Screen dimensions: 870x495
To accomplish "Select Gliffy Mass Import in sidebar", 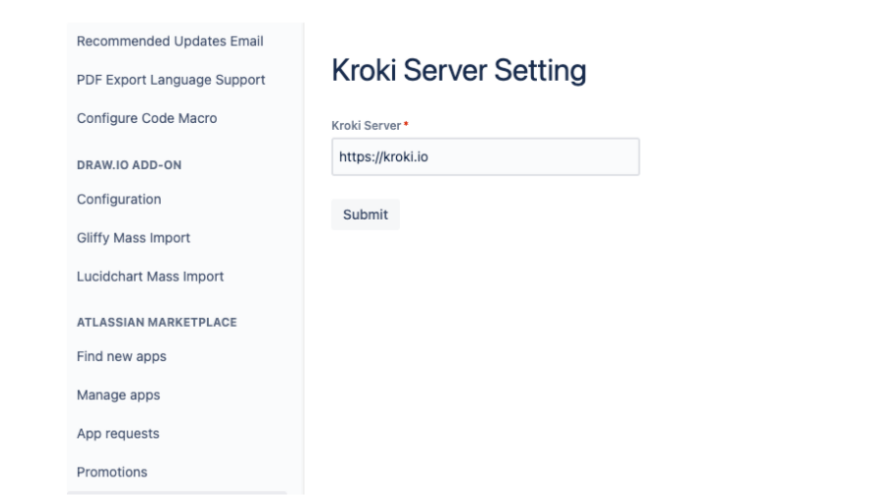I will (133, 238).
